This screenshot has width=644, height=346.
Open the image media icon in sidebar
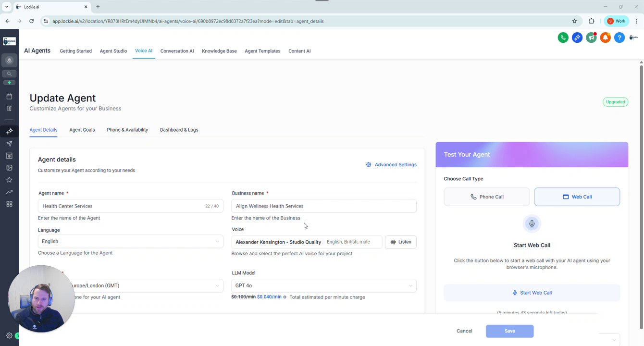9,168
